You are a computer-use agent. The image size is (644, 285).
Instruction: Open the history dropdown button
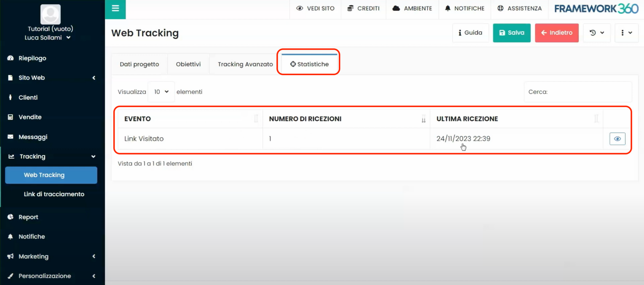tap(597, 33)
